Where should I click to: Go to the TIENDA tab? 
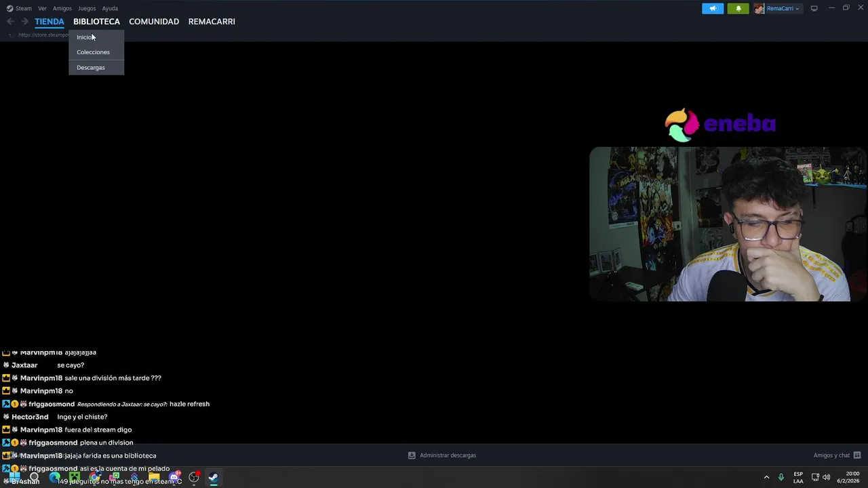50,22
